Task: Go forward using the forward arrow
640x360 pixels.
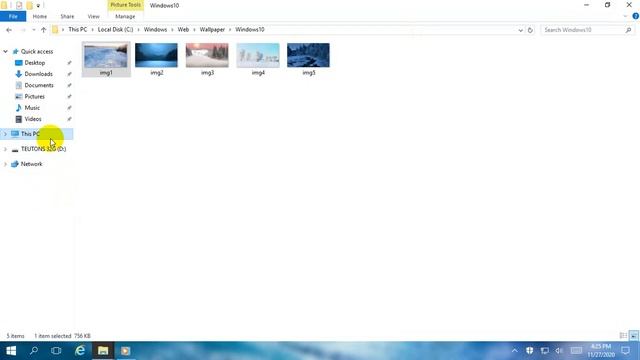Action: click(23, 30)
